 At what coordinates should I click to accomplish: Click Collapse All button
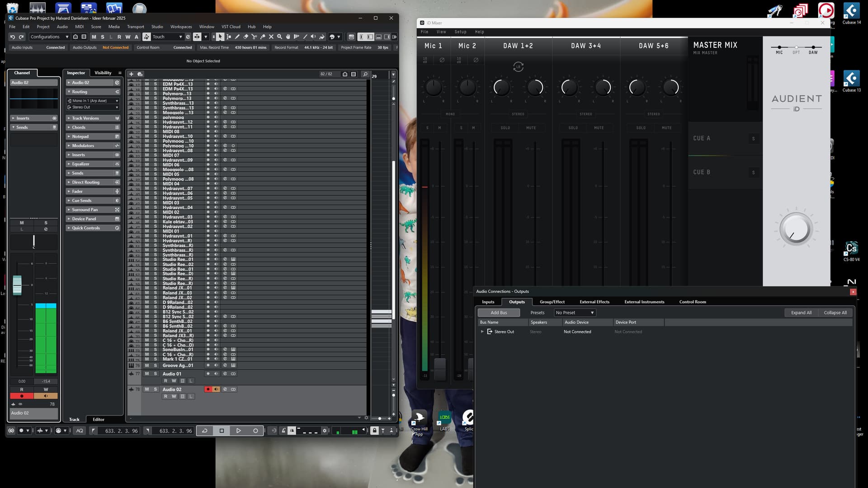[835, 313]
